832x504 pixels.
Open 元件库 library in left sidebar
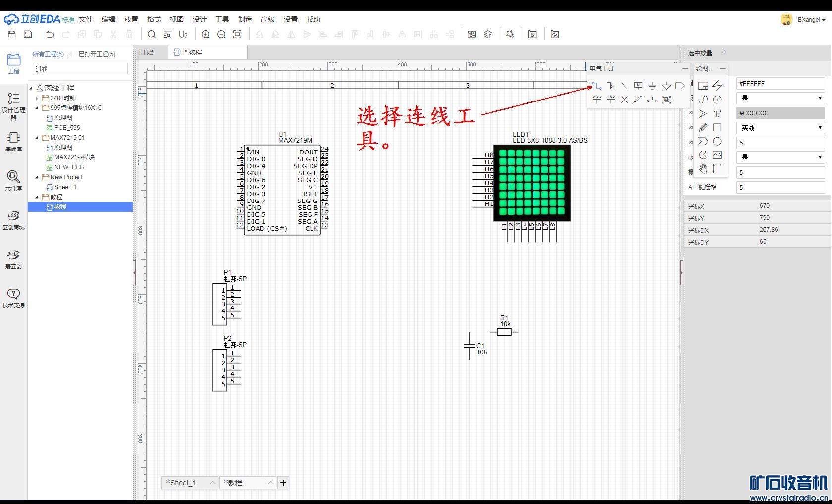coord(13,180)
